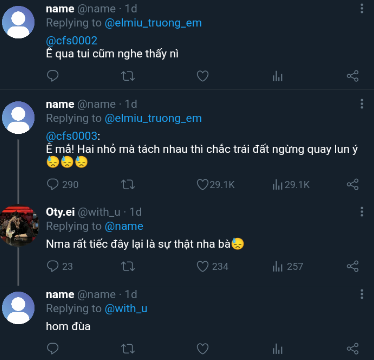Visit the @with_u profile in the last reply
Image resolution: width=374 pixels, height=360 pixels.
[126, 309]
